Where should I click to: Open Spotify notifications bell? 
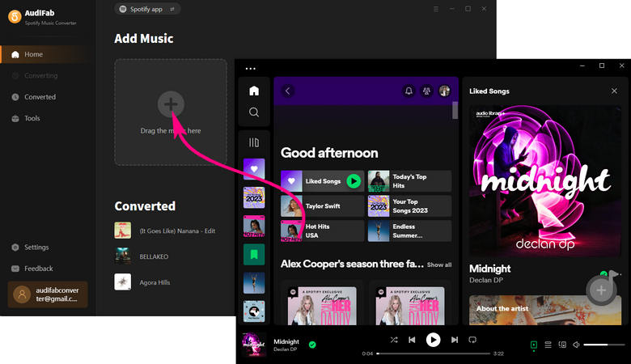point(409,91)
